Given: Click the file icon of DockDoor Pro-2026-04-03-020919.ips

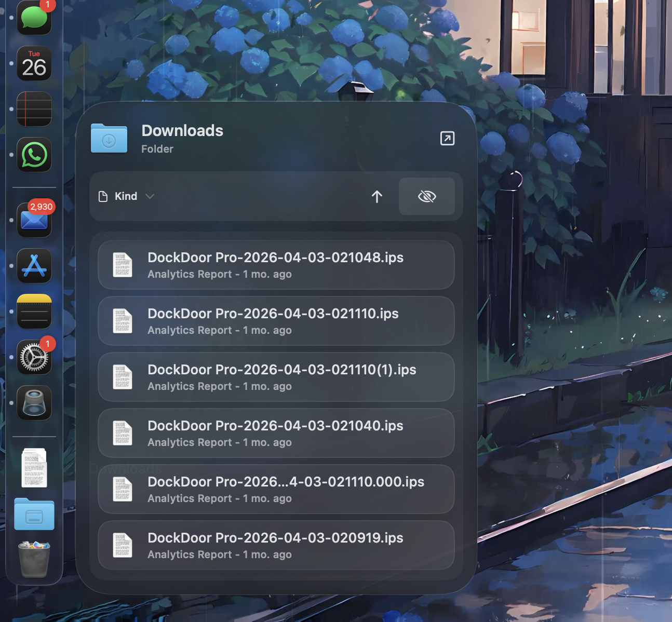Looking at the screenshot, I should tap(123, 545).
